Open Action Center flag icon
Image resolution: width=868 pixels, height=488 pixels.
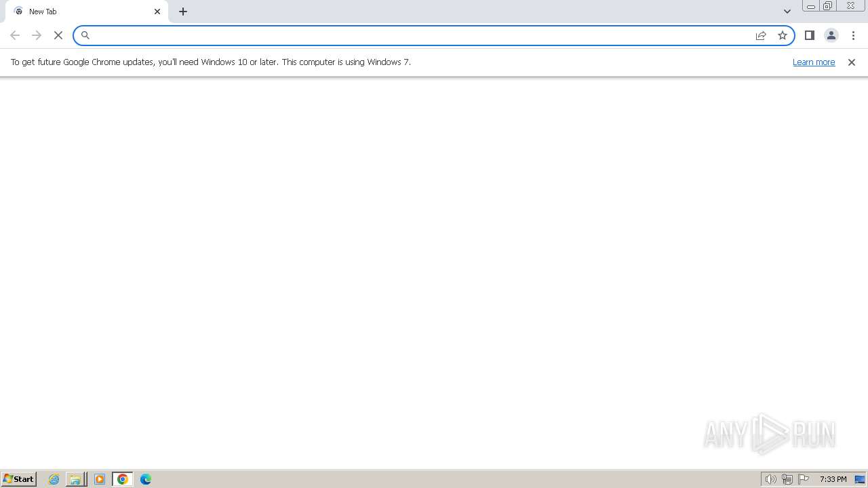(x=804, y=479)
